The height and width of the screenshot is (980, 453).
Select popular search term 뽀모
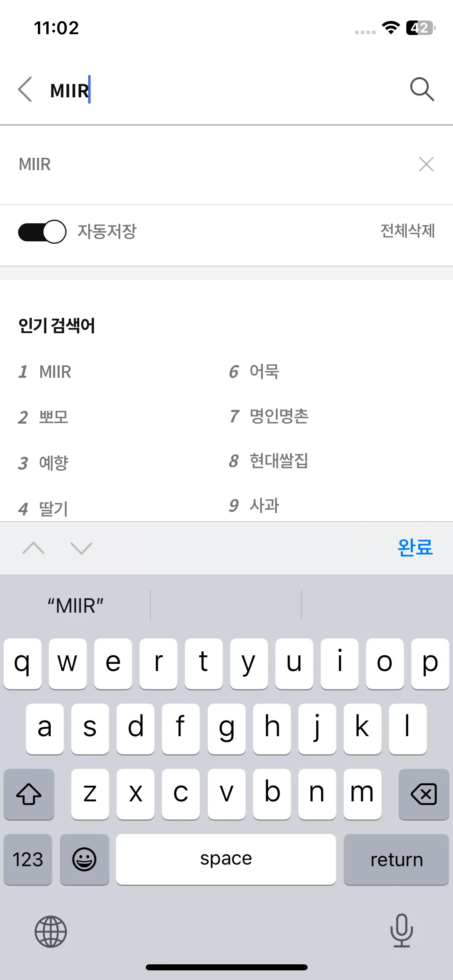[x=54, y=417]
